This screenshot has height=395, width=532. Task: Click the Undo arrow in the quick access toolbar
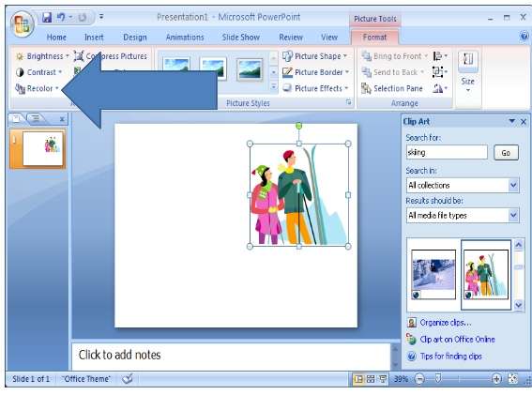tap(61, 17)
